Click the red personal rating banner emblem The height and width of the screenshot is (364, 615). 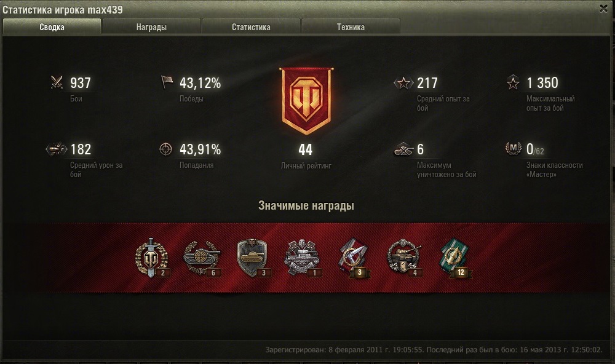click(306, 101)
